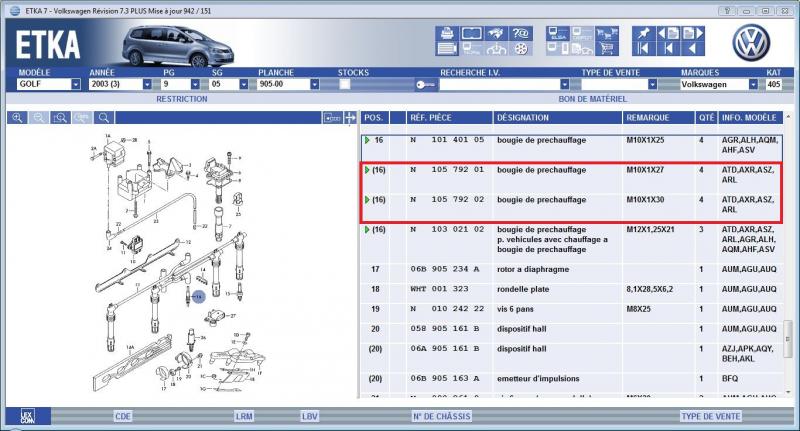This screenshot has width=800, height=431.
Task: Select the 'emetteur d'impulsions' row
Action: tap(571, 379)
